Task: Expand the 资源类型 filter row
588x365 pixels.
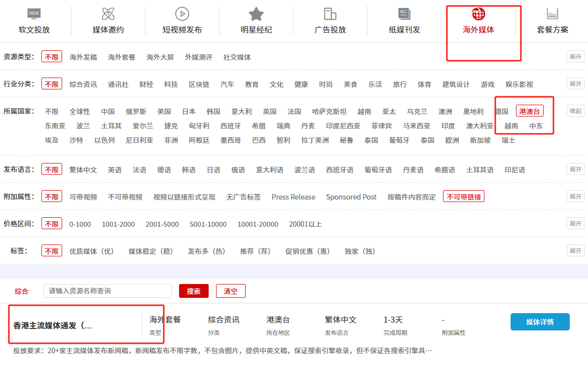Action: pyautogui.click(x=575, y=56)
